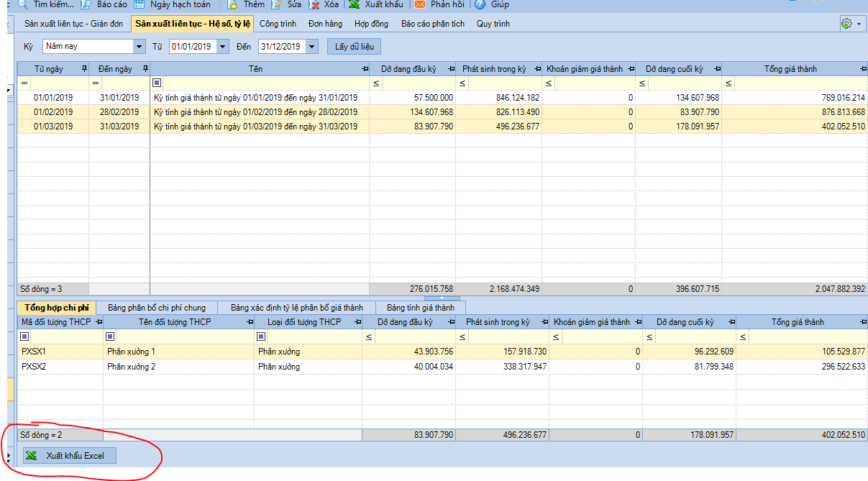Open the Đến date picker dropdown
Image resolution: width=868 pixels, height=481 pixels.
click(312, 47)
